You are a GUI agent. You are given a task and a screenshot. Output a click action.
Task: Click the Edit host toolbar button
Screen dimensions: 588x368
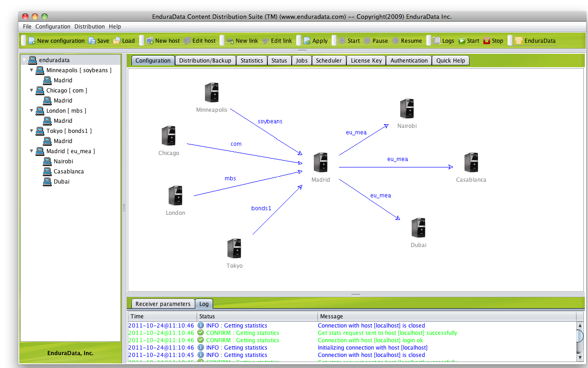(x=199, y=40)
